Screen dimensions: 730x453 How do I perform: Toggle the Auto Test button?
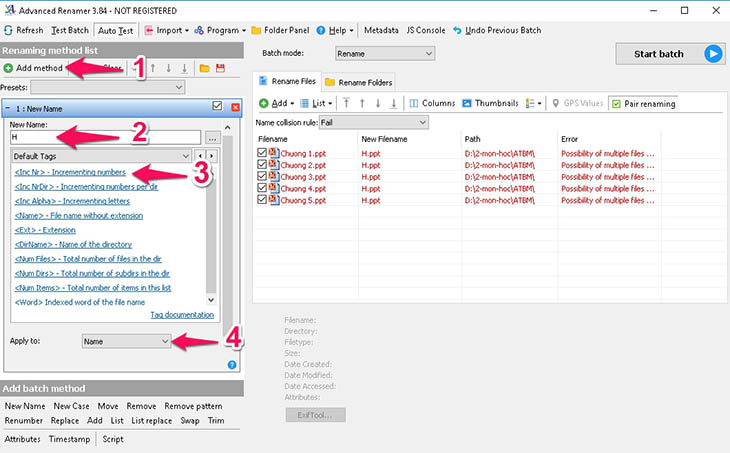(115, 31)
